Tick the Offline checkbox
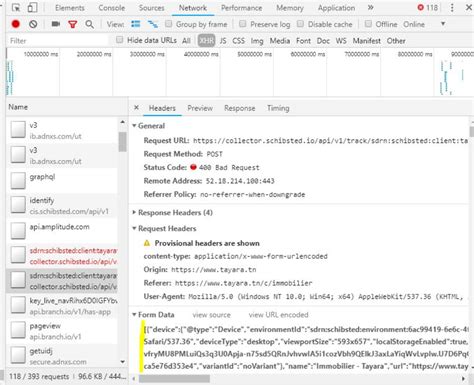Image resolution: width=474 pixels, height=385 pixels. tap(368, 24)
